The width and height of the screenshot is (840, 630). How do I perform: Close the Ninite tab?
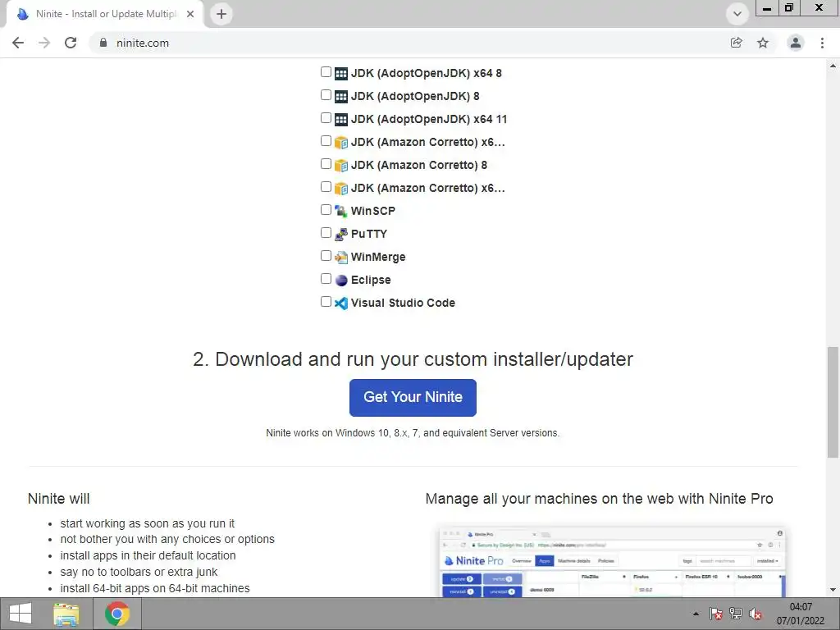190,14
